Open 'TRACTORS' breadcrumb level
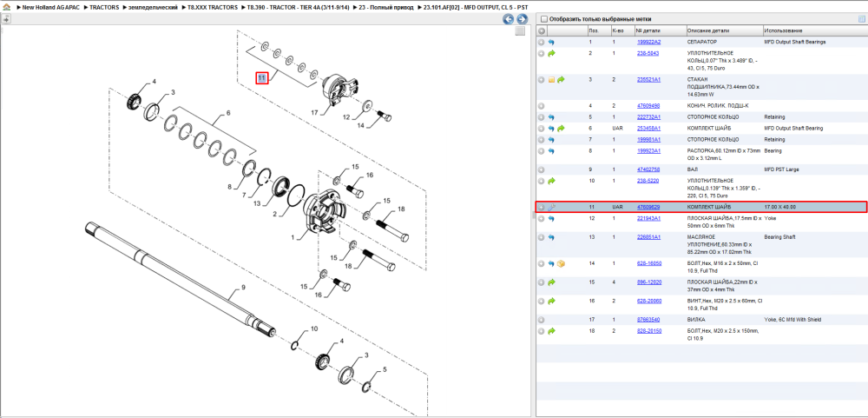 pos(105,8)
